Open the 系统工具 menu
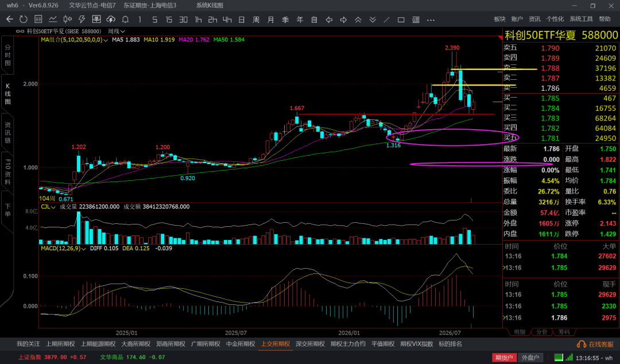Image resolution: width=620 pixels, height=364 pixels. click(581, 19)
